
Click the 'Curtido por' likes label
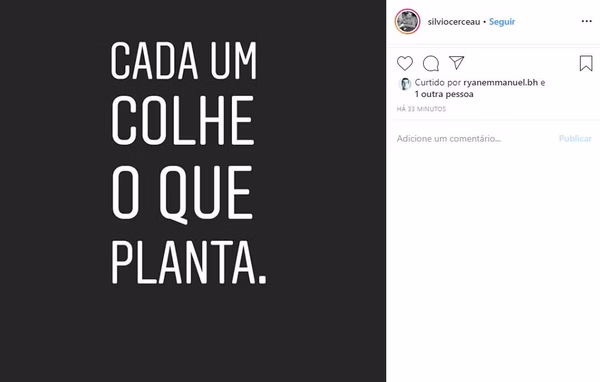click(x=438, y=82)
